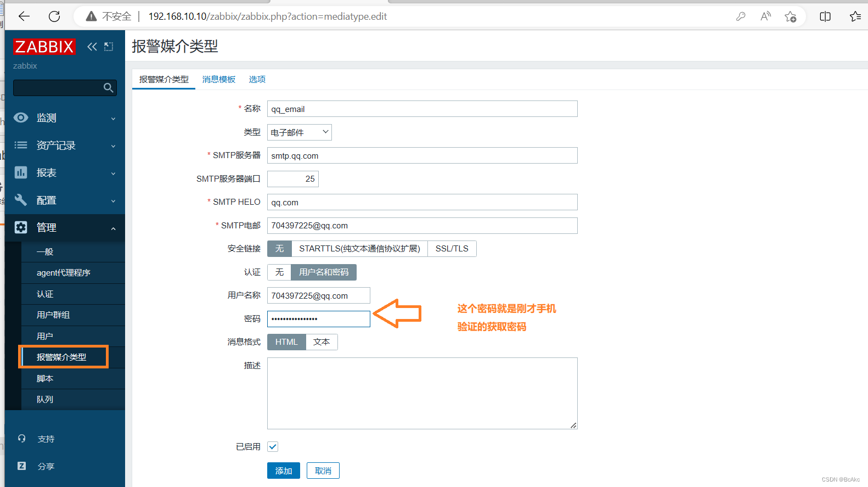Click inside the 描述 text area

(422, 393)
